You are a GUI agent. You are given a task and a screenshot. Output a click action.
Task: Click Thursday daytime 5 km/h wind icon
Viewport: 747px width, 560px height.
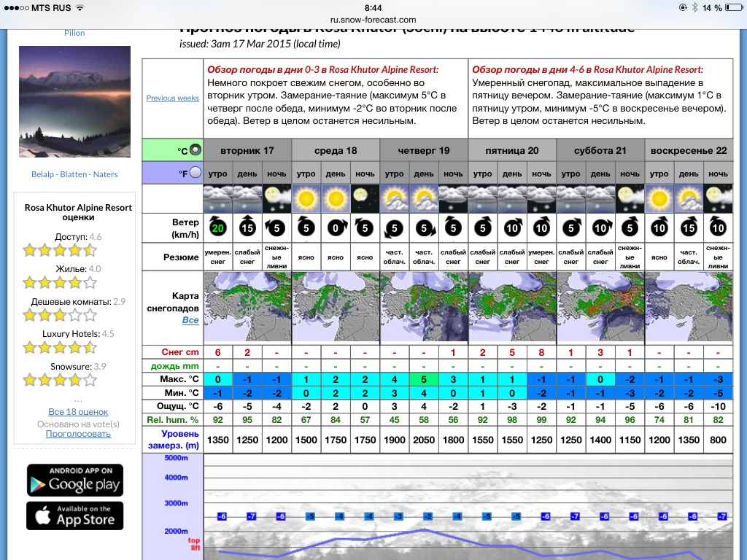[425, 228]
